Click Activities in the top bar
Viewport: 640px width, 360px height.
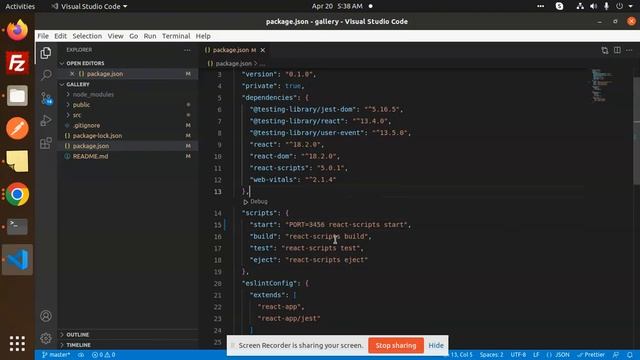(x=20, y=6)
